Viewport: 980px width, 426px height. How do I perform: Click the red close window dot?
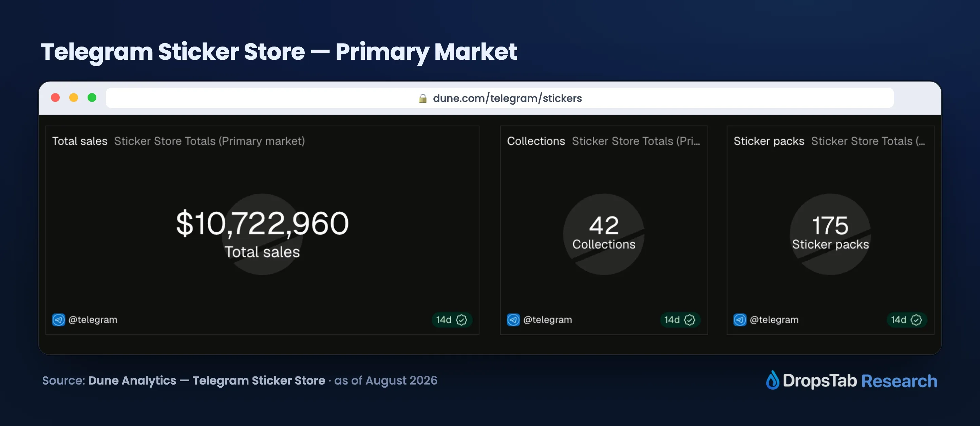pyautogui.click(x=55, y=98)
